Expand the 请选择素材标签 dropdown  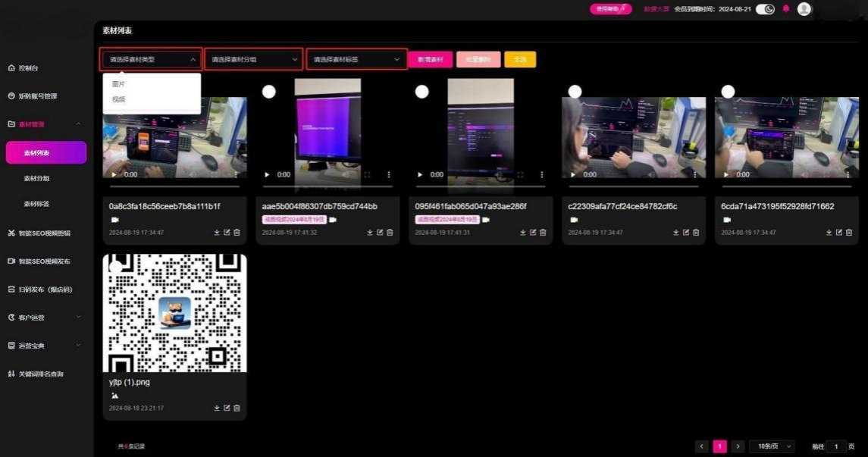point(356,59)
